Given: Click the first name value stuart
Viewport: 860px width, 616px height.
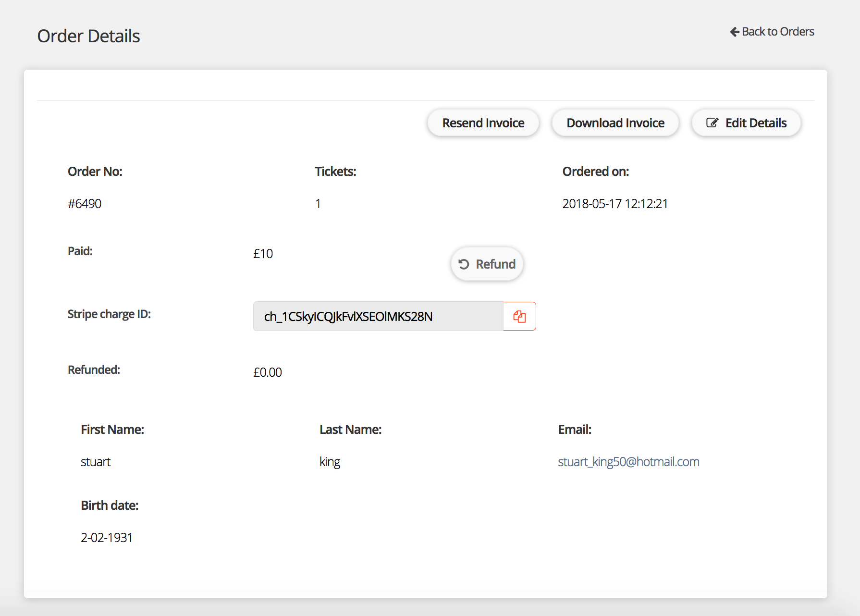Looking at the screenshot, I should tap(96, 462).
